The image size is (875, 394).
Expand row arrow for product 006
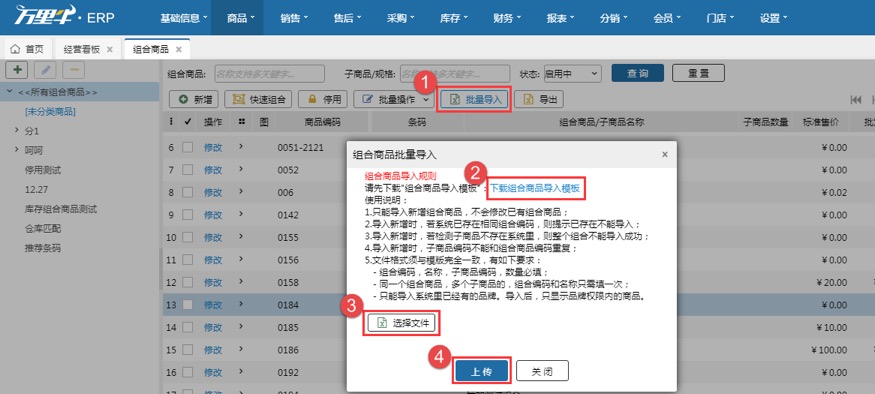coord(241,192)
